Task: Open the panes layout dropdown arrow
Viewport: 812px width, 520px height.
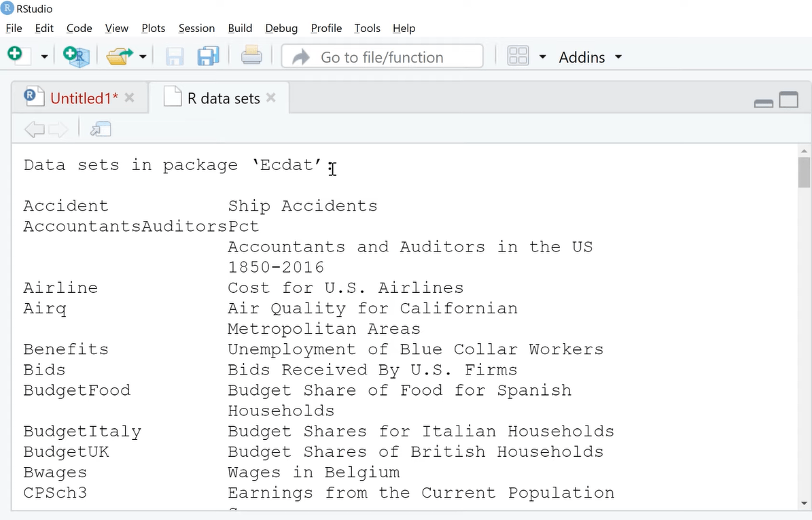Action: point(542,56)
